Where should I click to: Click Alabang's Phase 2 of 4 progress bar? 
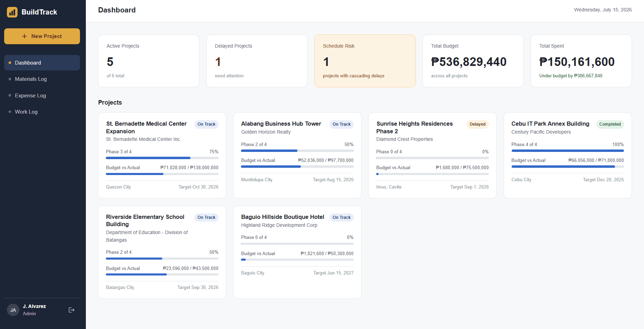pyautogui.click(x=297, y=151)
